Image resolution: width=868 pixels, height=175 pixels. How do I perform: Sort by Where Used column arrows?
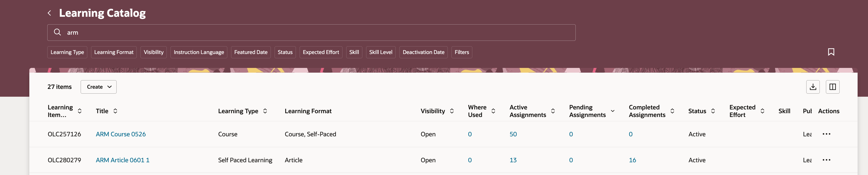point(493,111)
